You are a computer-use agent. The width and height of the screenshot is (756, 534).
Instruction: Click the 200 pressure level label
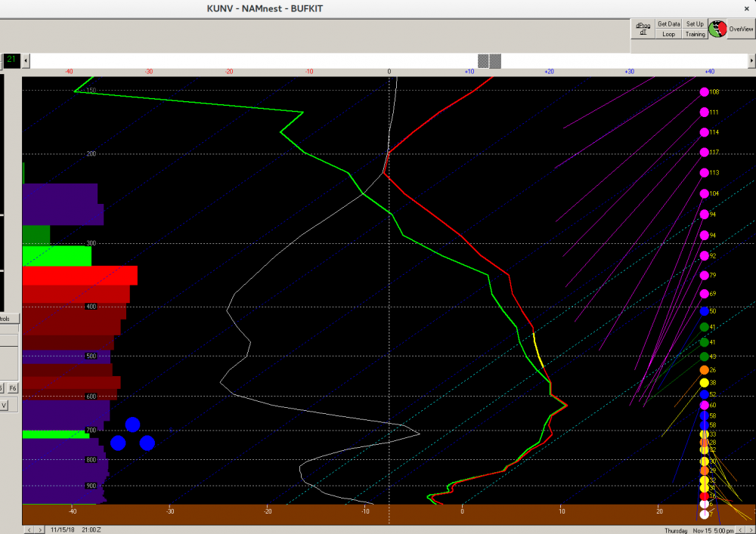(x=91, y=154)
